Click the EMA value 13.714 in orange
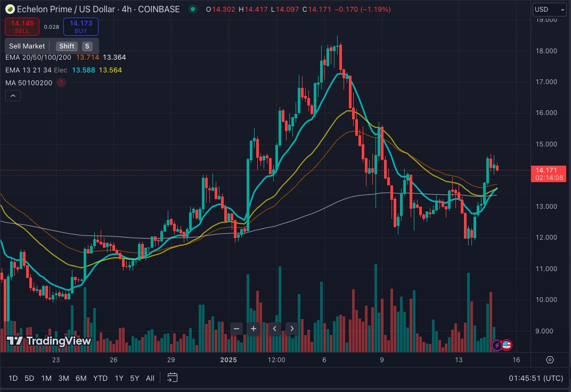Viewport: 571px width, 392px height. point(87,57)
